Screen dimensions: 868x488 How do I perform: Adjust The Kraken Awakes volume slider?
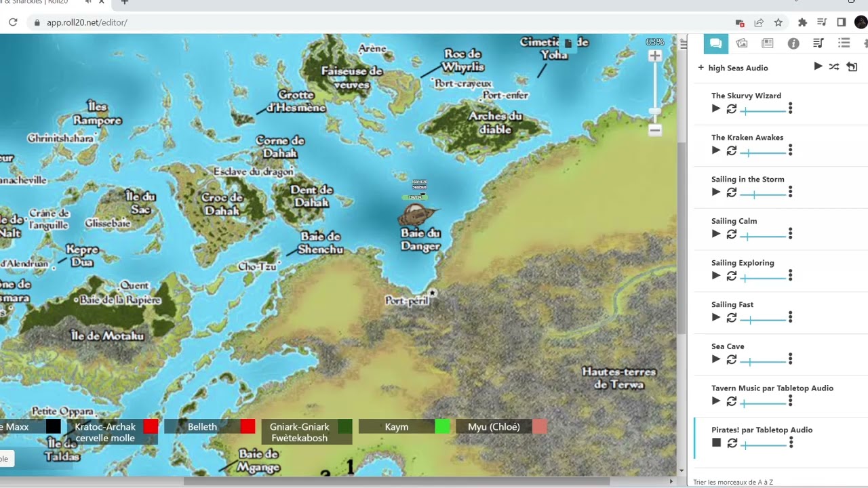(764, 152)
